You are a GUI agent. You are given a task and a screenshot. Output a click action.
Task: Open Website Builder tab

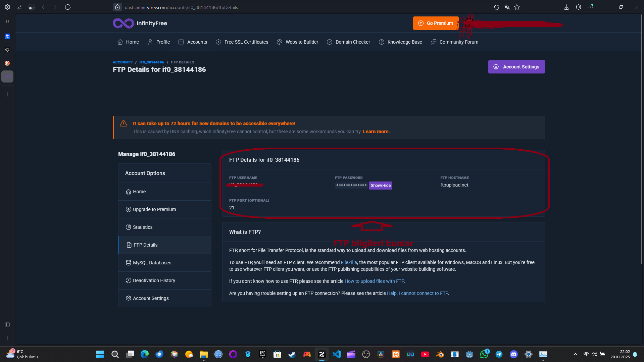coord(298,42)
